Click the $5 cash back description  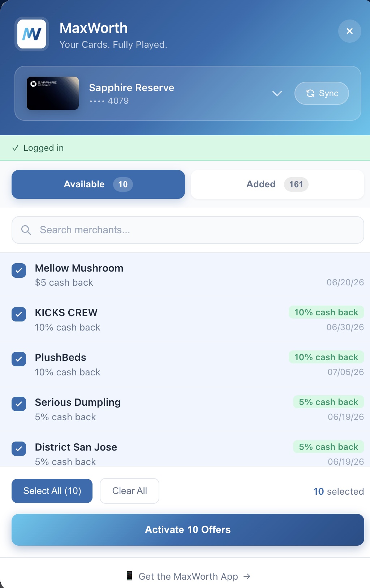(x=64, y=282)
